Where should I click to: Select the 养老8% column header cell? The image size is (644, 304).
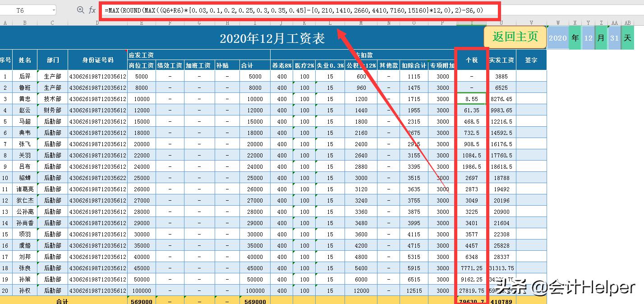(281, 65)
